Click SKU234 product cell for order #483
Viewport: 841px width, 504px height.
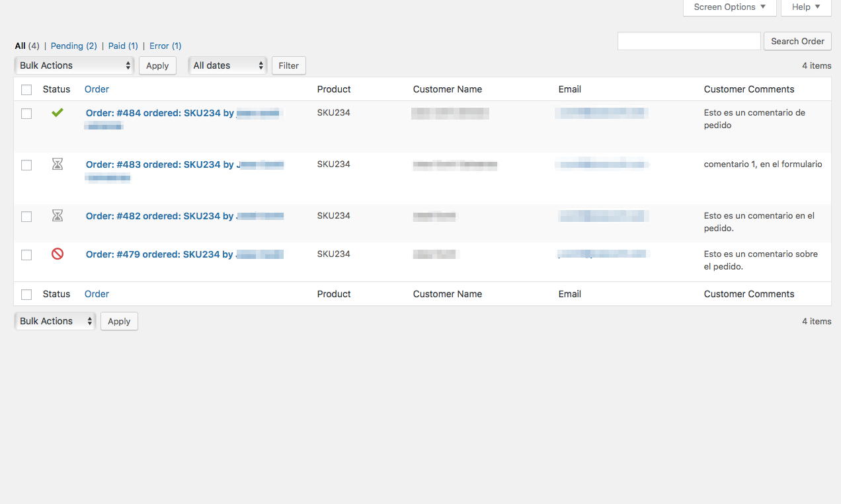[334, 164]
